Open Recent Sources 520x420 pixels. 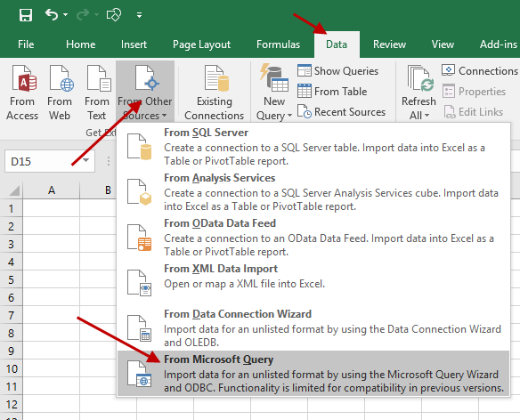[341, 112]
